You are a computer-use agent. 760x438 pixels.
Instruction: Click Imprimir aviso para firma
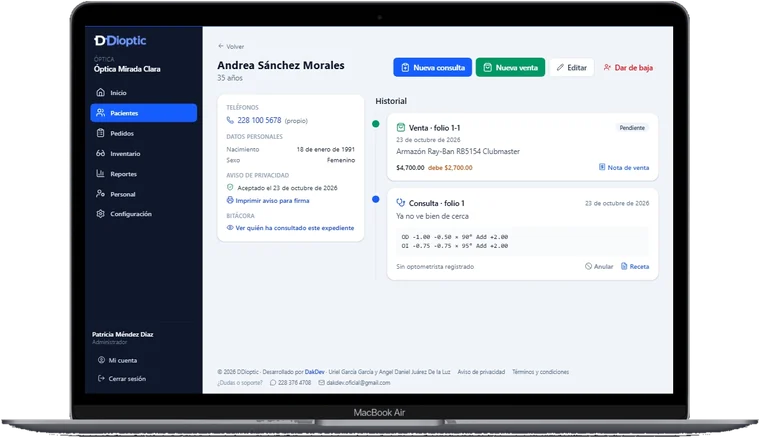coord(272,201)
